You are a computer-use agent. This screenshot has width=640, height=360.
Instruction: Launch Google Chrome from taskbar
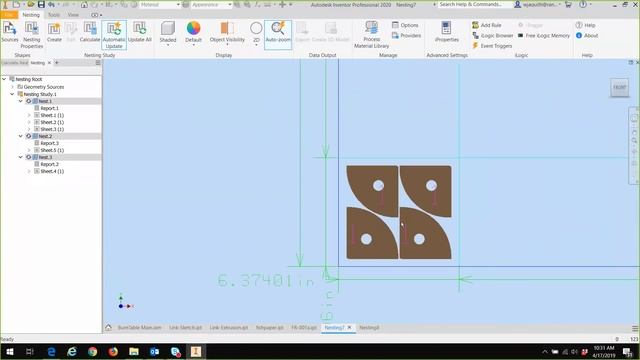[x=93, y=351]
